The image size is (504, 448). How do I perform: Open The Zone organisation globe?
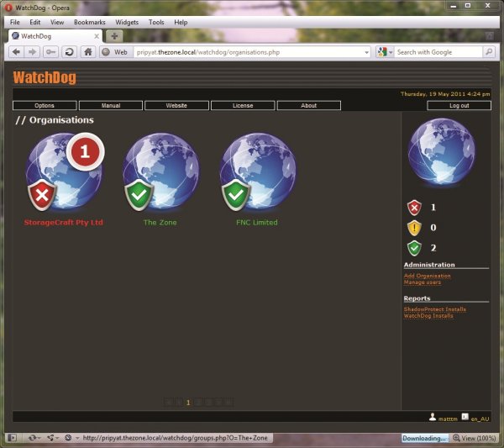point(160,172)
